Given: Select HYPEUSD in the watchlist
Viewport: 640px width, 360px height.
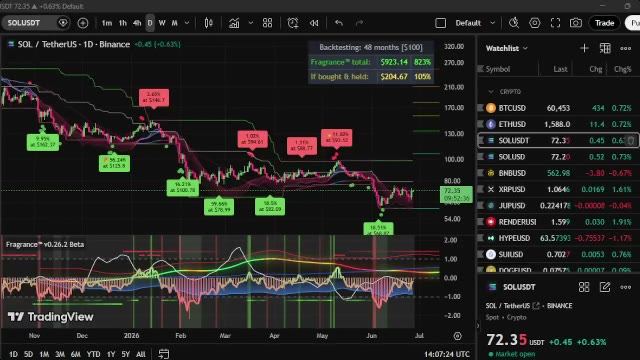Looking at the screenshot, I should [558, 238].
